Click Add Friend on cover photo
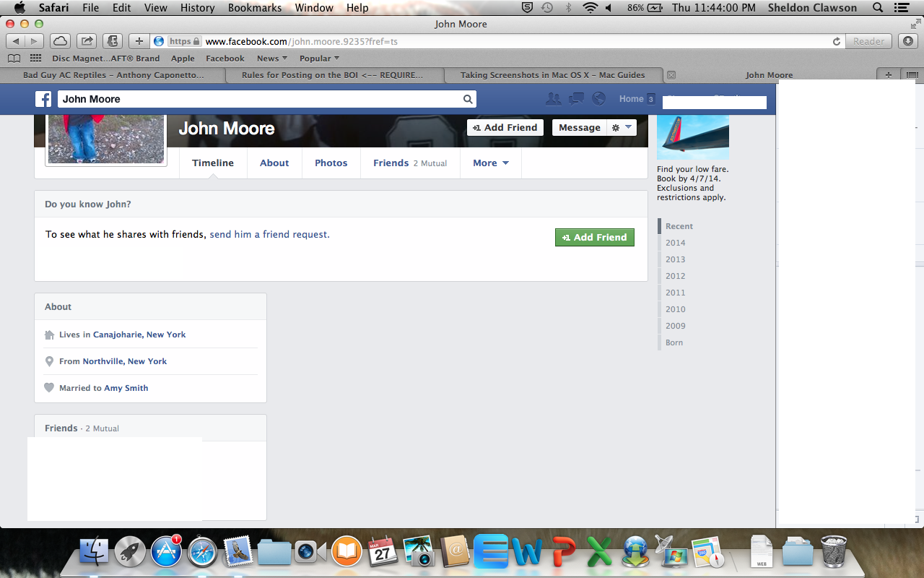This screenshot has height=578, width=924. pos(505,128)
